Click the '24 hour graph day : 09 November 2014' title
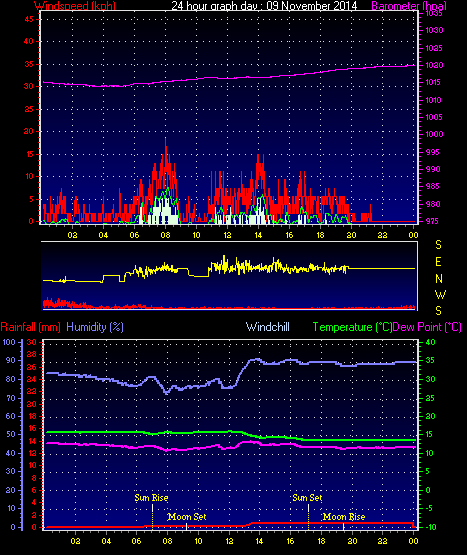 pos(264,5)
